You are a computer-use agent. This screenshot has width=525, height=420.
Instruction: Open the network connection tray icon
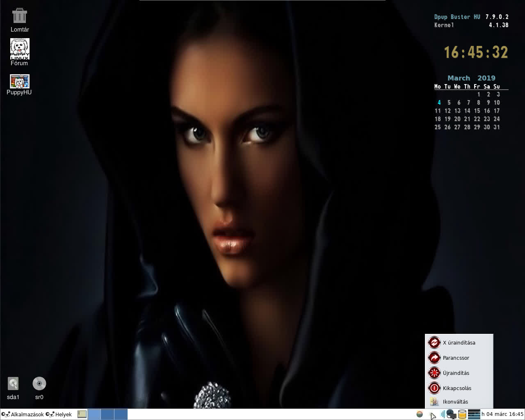tap(451, 414)
